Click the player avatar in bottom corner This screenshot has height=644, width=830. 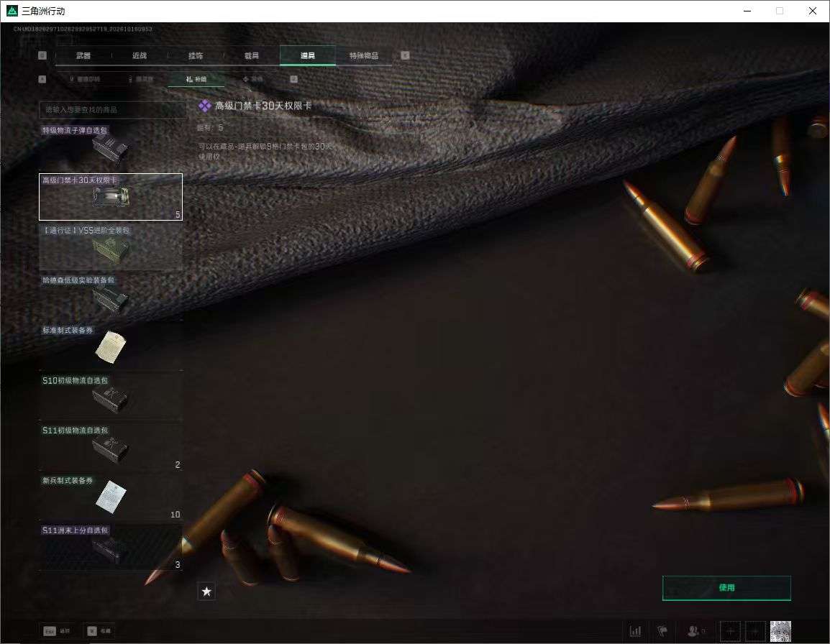coord(780,631)
